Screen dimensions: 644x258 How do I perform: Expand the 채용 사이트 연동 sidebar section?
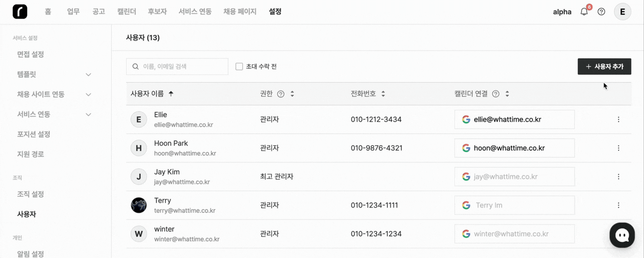[x=88, y=94]
